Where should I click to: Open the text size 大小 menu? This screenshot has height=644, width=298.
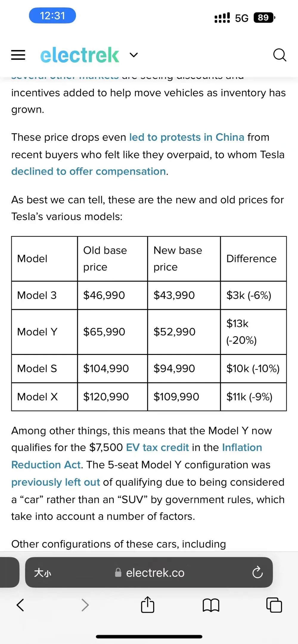pos(42,573)
